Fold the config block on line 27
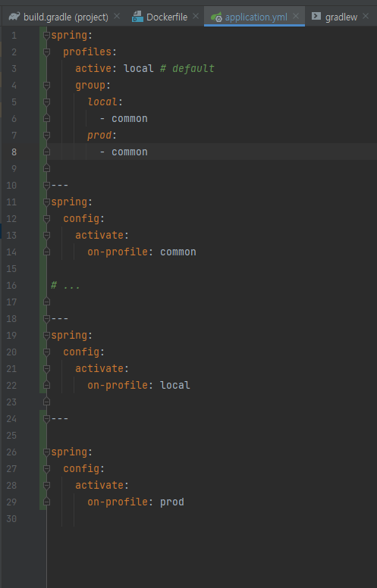Image resolution: width=377 pixels, height=588 pixels. coord(46,469)
